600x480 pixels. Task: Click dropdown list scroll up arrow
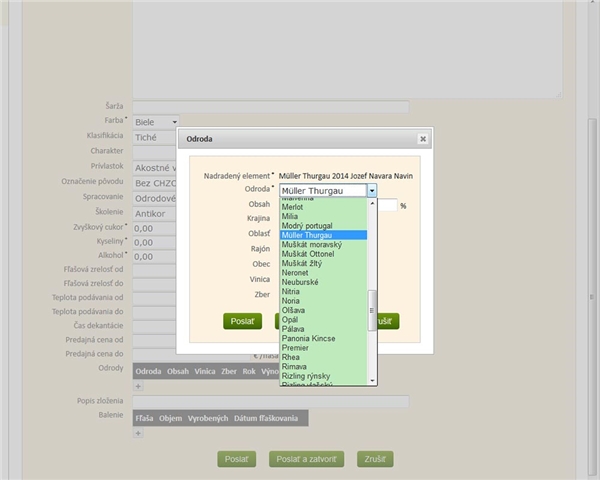(x=372, y=203)
